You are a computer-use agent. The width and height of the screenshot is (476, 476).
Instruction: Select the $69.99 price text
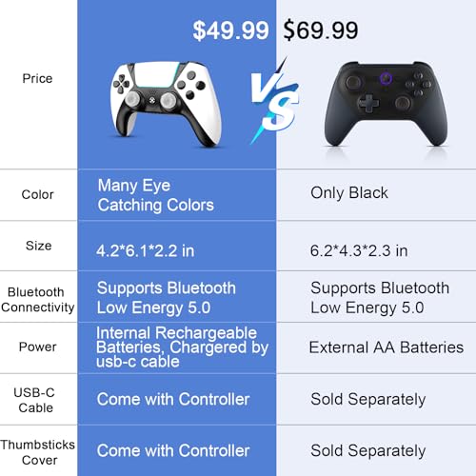[321, 30]
